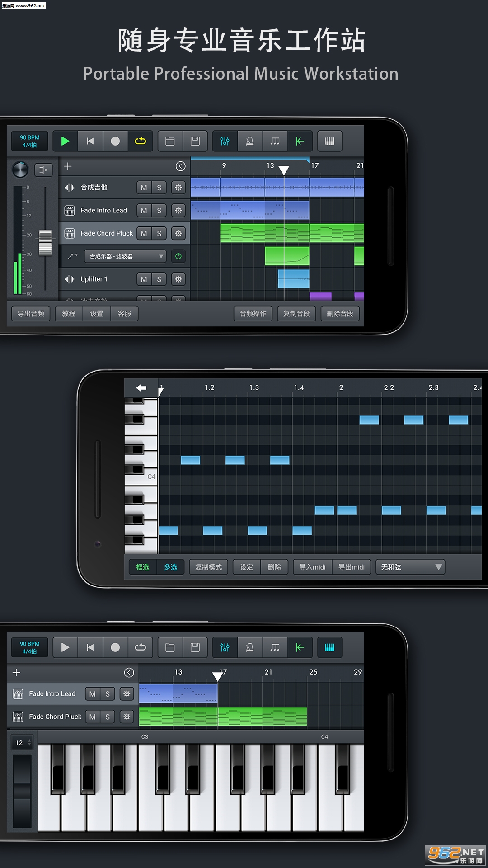Click the automation curve icon

tap(73, 256)
